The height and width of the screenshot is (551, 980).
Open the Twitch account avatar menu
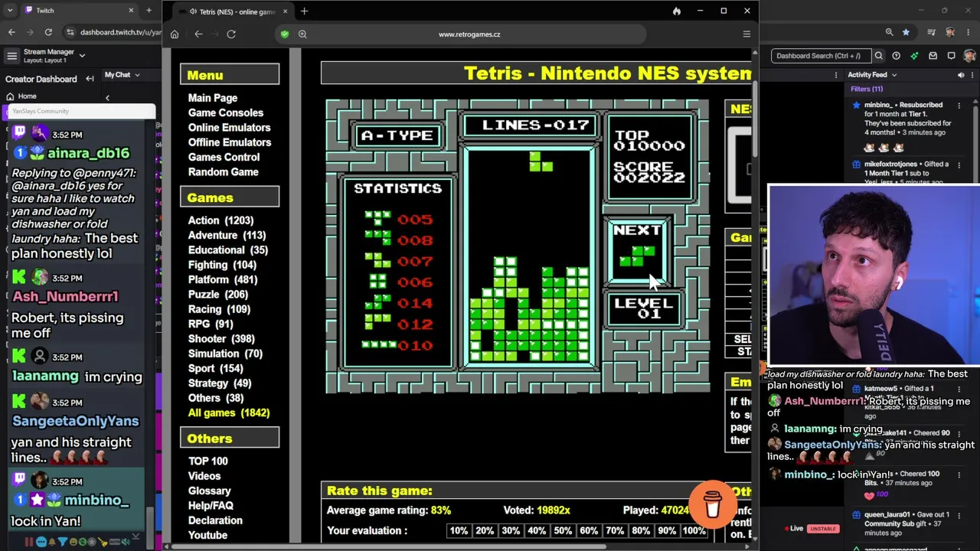970,56
